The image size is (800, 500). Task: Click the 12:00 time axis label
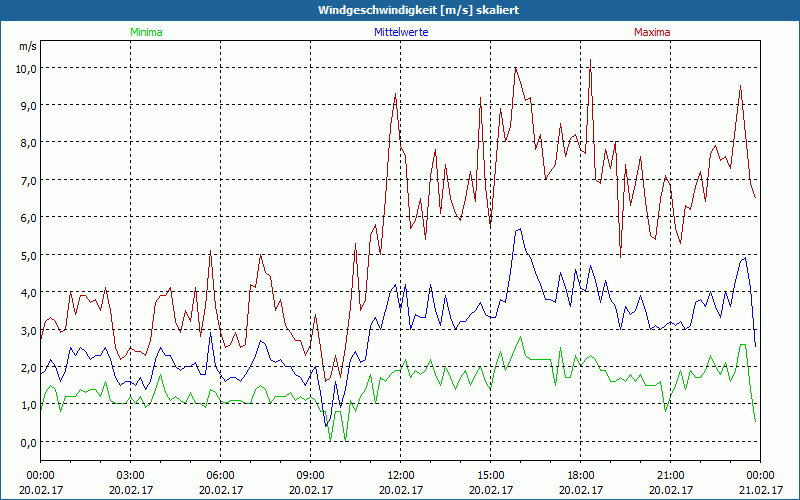click(x=400, y=475)
